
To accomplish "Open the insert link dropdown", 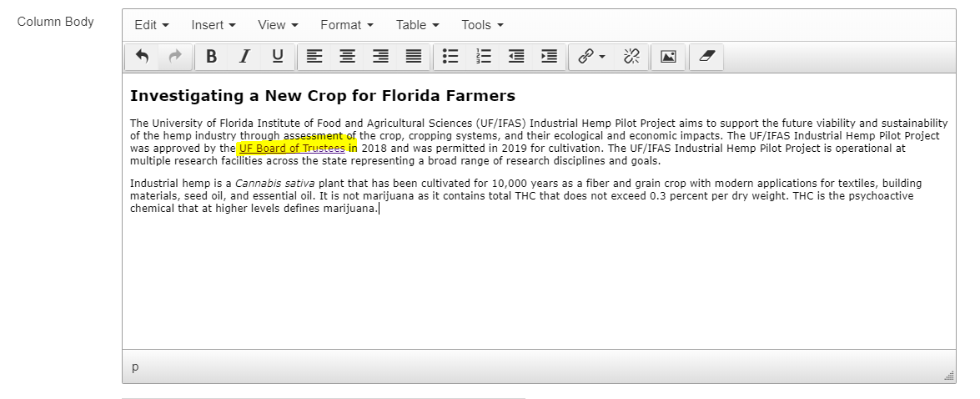I will point(591,57).
